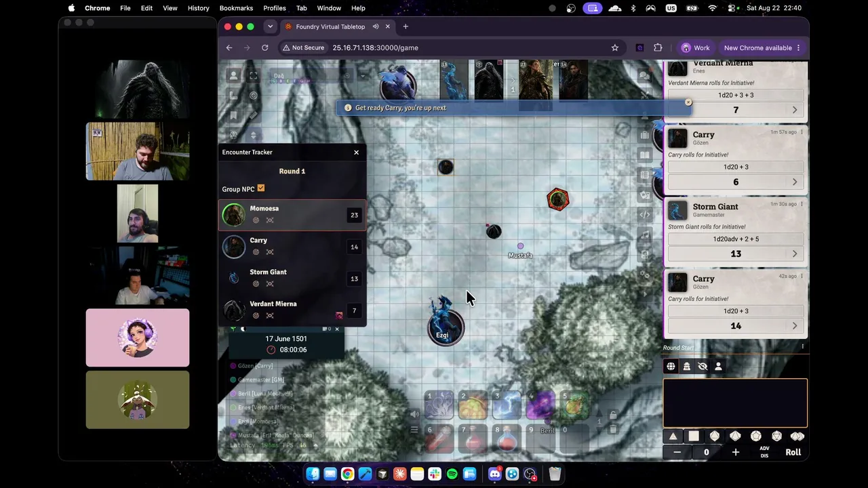Select the Ezgi token on the map
This screenshot has height=488, width=868.
(445, 327)
